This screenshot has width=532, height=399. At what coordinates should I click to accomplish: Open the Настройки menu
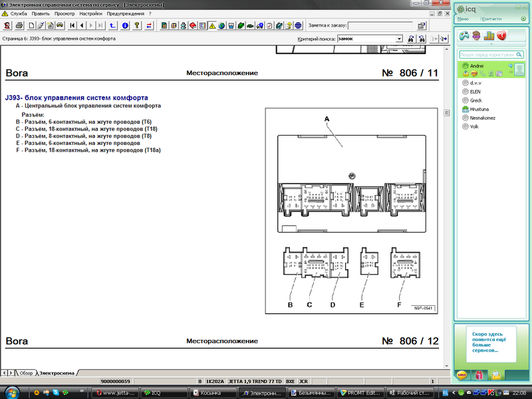(90, 13)
